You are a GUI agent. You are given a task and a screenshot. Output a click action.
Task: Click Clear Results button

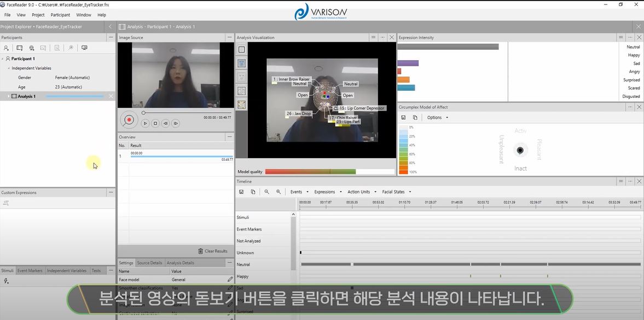coord(212,251)
